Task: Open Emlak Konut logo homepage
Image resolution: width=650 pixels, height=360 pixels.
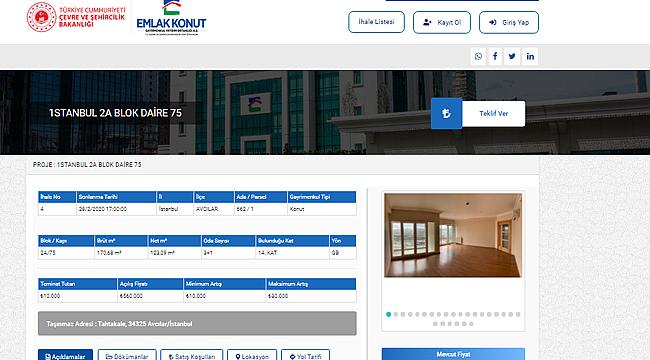Action: (171, 19)
